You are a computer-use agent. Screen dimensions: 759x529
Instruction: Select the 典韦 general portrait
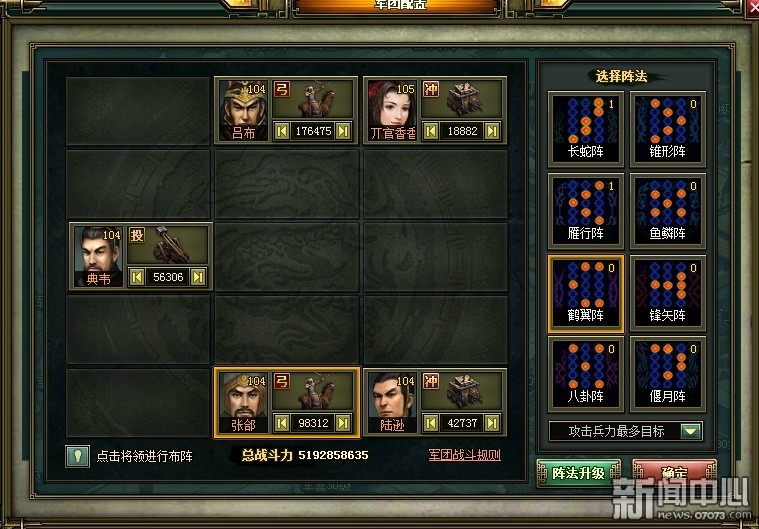tap(98, 257)
